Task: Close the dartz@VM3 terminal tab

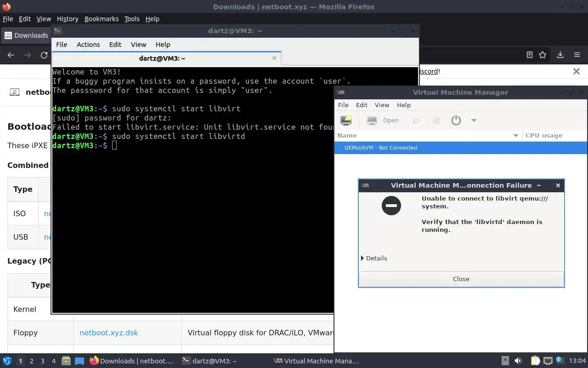Action: (x=274, y=58)
